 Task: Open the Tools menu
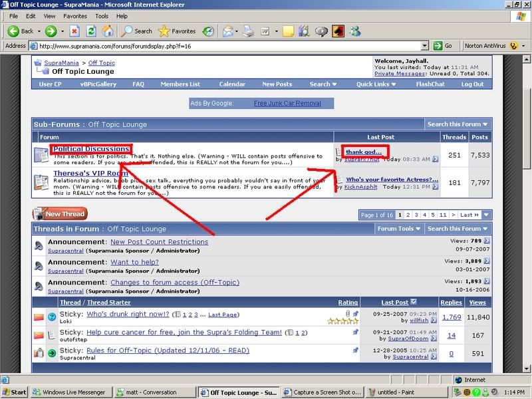[x=102, y=16]
